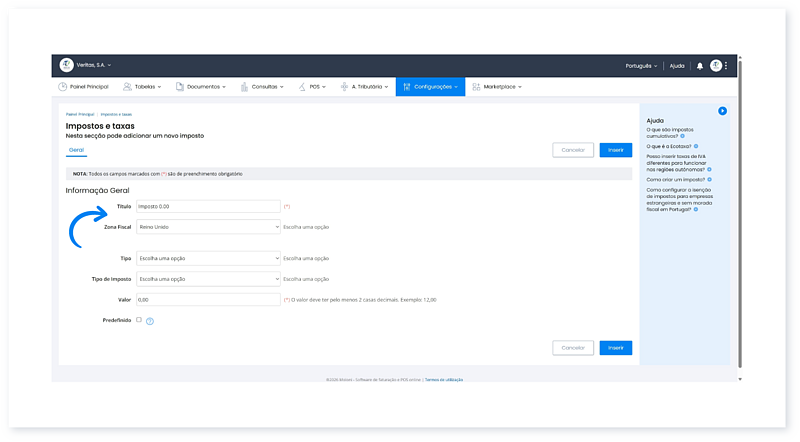Open the user avatar in top bar
800x442 pixels.
tap(716, 66)
